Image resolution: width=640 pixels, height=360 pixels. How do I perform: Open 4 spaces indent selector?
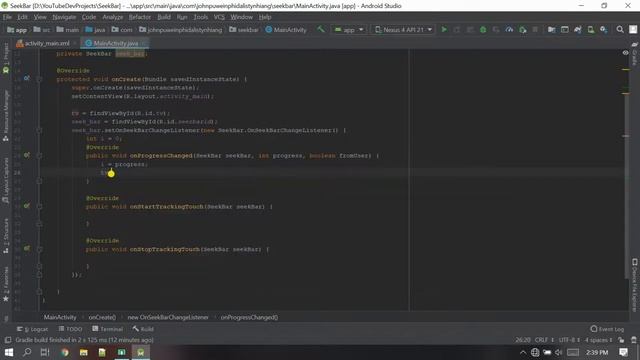point(598,340)
